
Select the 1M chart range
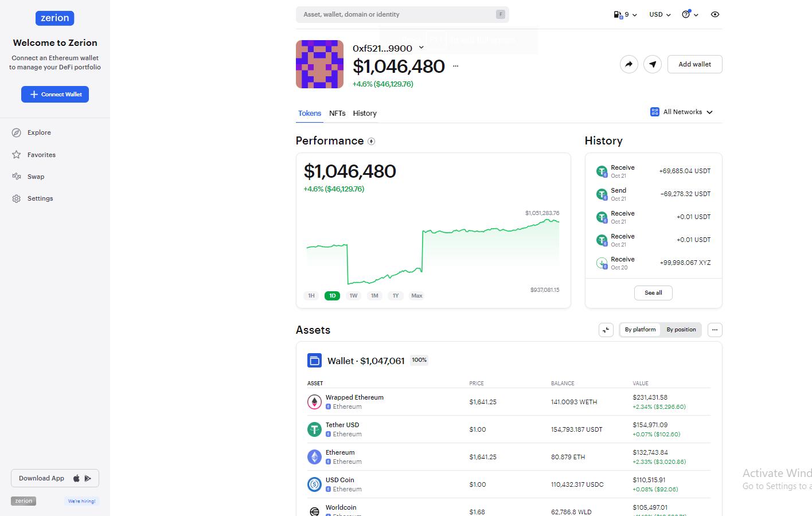374,296
